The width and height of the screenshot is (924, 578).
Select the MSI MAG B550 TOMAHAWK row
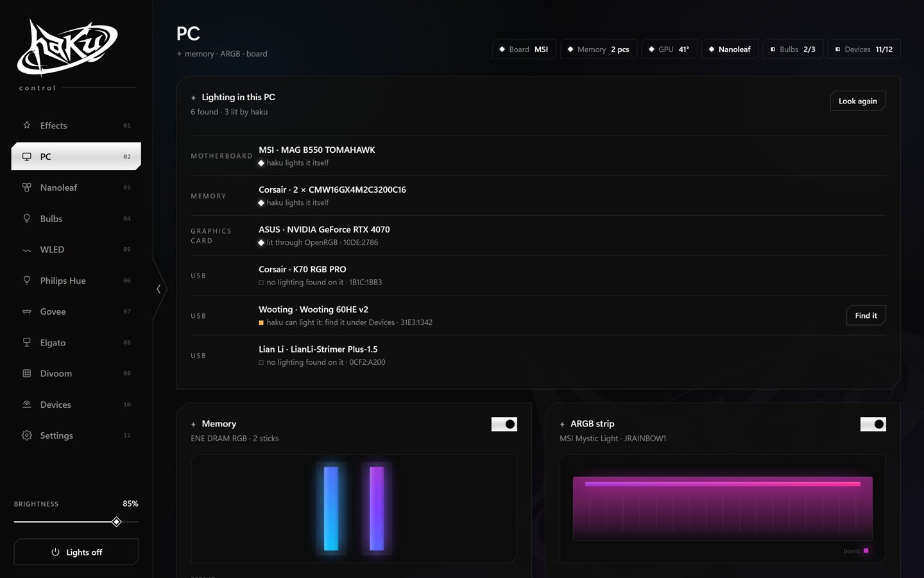pos(538,156)
